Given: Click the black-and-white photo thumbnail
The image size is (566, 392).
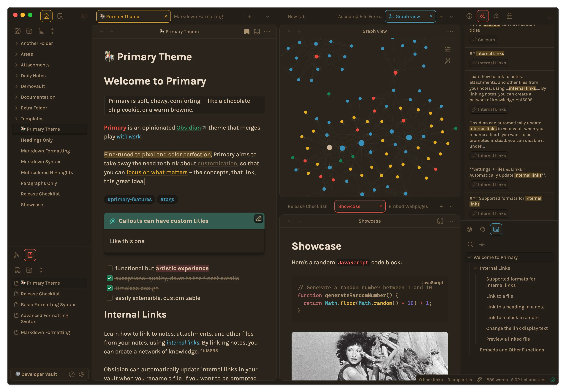Looking at the screenshot, I should pos(369,356).
